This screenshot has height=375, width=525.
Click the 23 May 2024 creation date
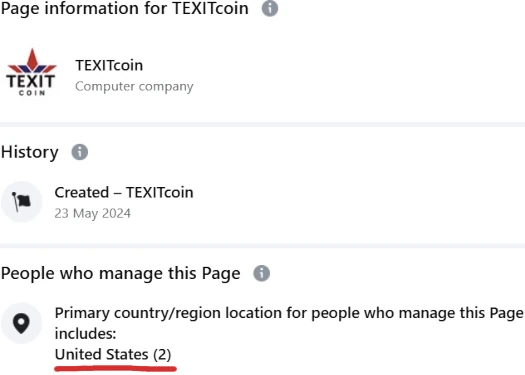93,213
